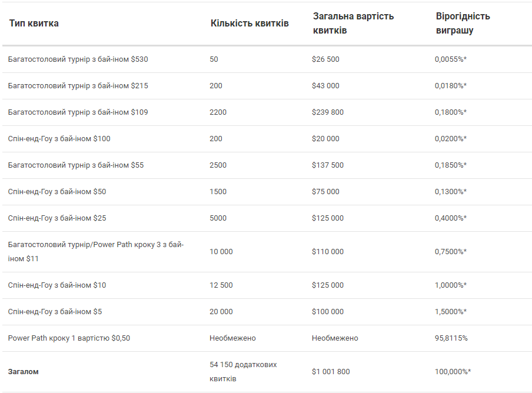Click the 'Вірогідність виграшу' column header
This screenshot has height=393, width=532.
(463, 24)
